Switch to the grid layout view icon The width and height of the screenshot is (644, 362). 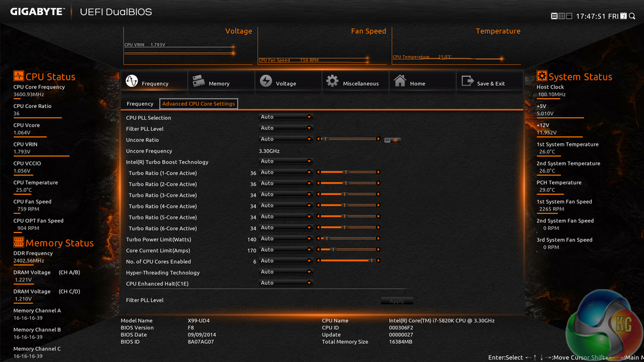pos(562,16)
